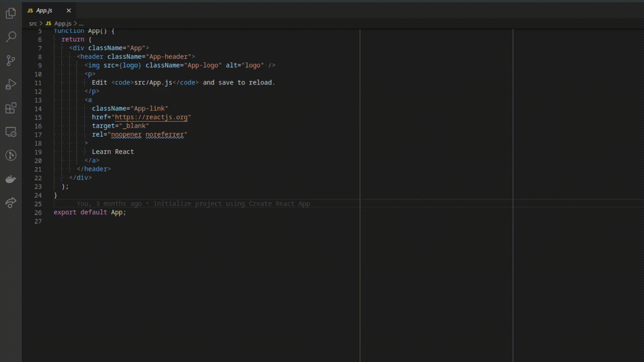Viewport: 644px width, 362px height.
Task: Click line number 7 in the gutter
Action: (40, 48)
